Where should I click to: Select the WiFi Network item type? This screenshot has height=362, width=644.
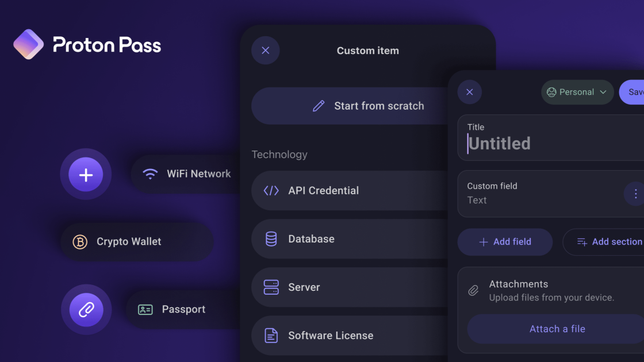tap(186, 174)
